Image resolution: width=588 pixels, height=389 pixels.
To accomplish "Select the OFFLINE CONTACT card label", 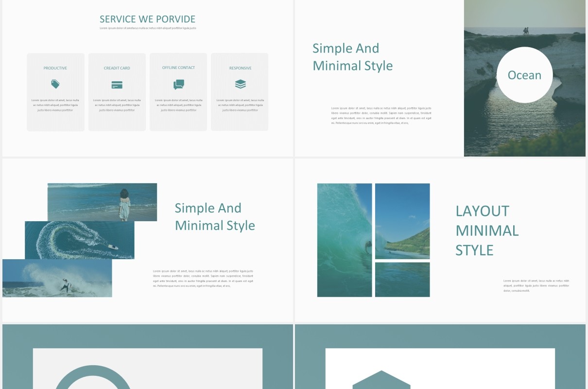I will 178,68.
